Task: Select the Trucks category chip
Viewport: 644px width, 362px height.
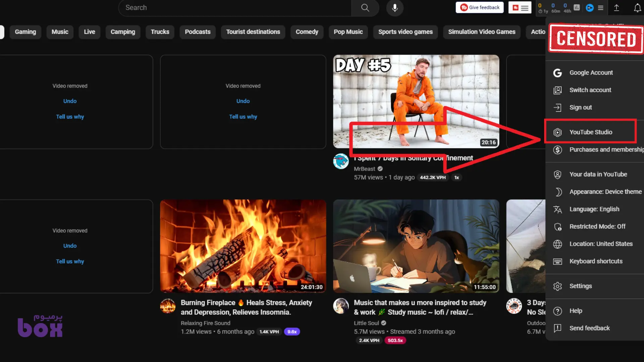Action: 160,32
